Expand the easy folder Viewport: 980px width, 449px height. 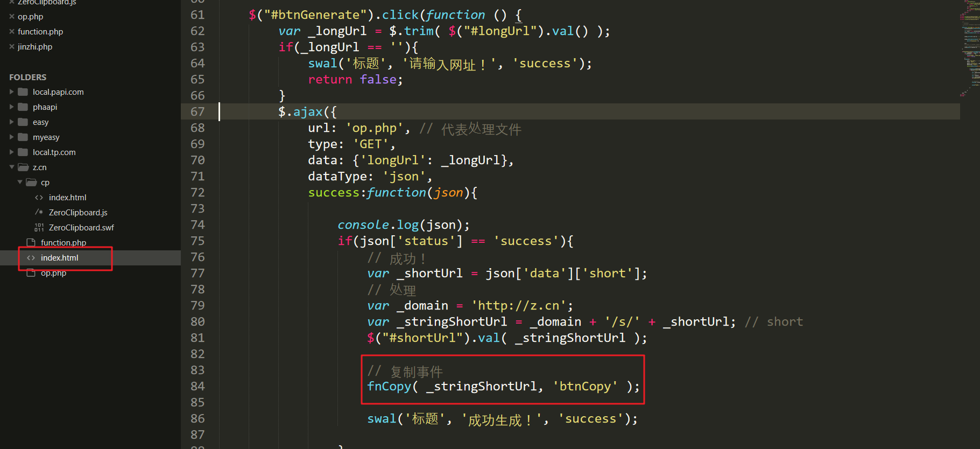click(x=12, y=122)
